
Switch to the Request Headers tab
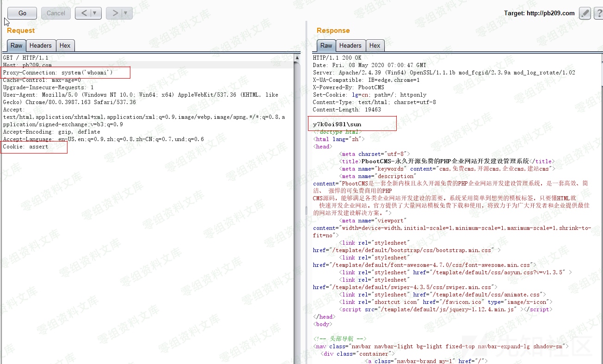40,45
